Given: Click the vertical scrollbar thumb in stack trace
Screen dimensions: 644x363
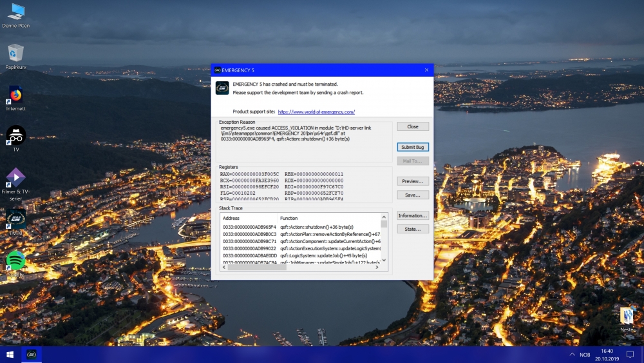Looking at the screenshot, I should pyautogui.click(x=384, y=224).
